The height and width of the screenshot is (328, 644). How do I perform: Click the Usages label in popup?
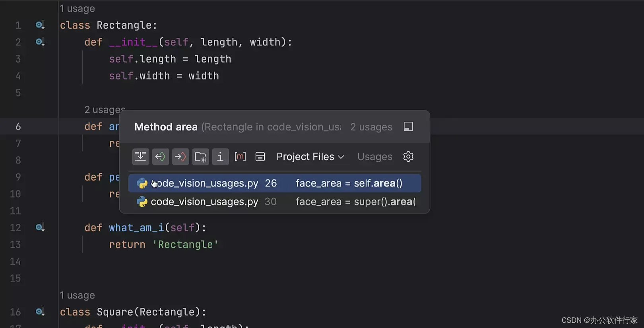click(374, 157)
